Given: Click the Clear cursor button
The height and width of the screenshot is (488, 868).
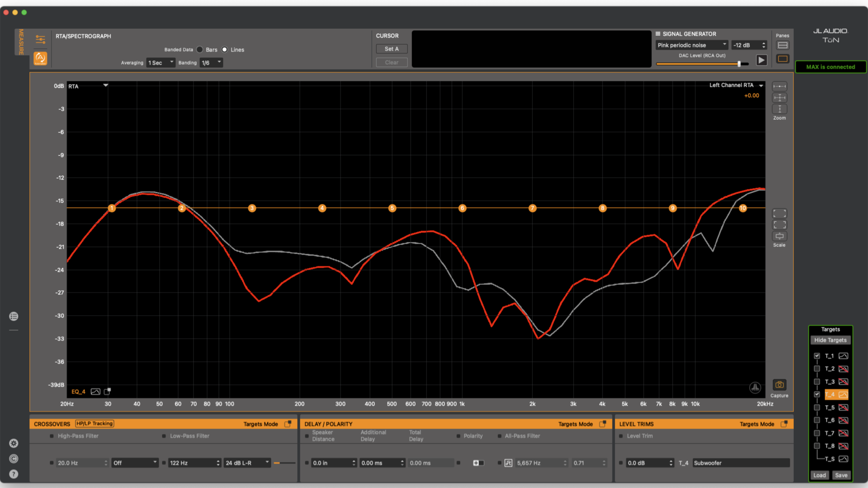Looking at the screenshot, I should point(392,62).
